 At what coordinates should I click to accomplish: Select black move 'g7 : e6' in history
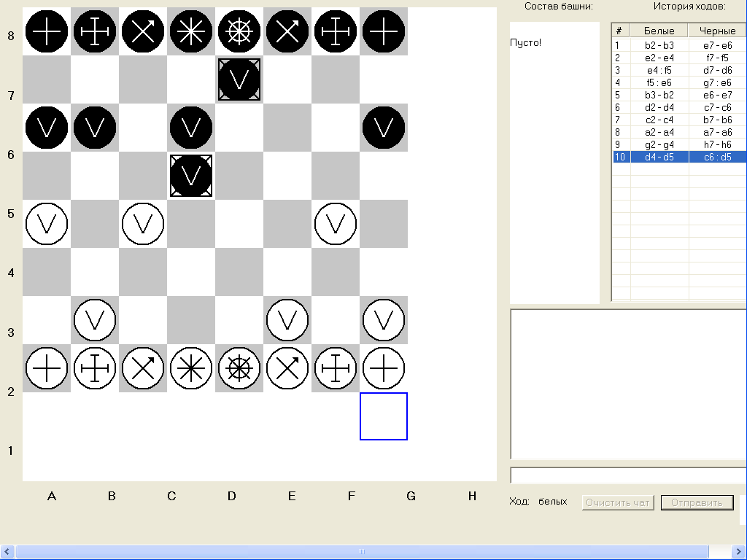(x=718, y=82)
